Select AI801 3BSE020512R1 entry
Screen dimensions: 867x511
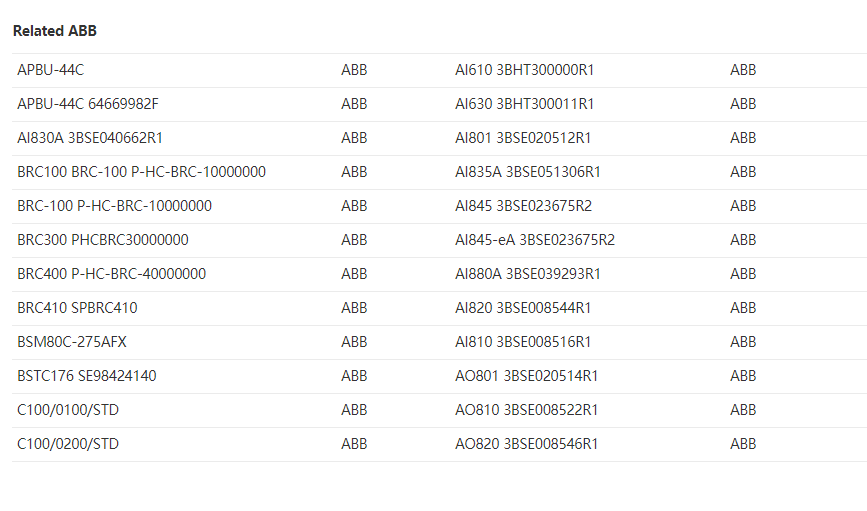pyautogui.click(x=523, y=138)
